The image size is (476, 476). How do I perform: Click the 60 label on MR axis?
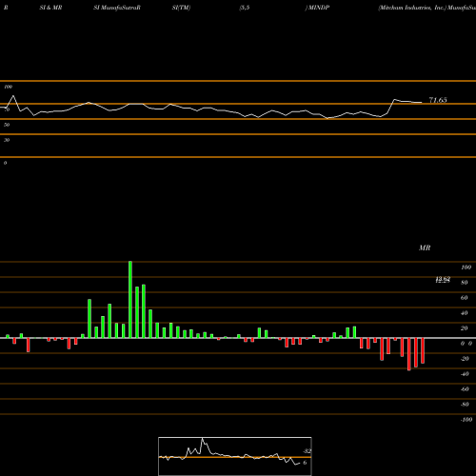465,298
